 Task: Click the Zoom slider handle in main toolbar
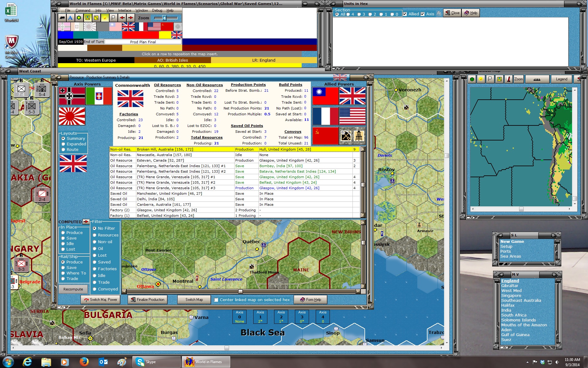164,18
